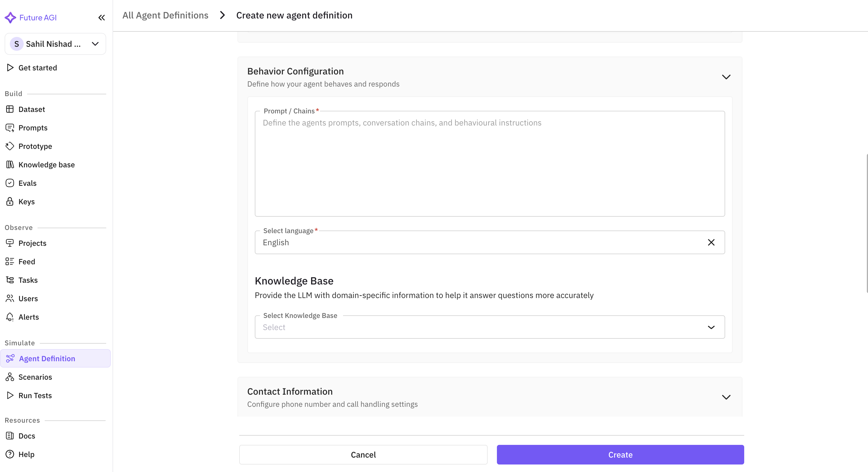Open the Prototype page icon
This screenshot has width=868, height=472.
10,146
